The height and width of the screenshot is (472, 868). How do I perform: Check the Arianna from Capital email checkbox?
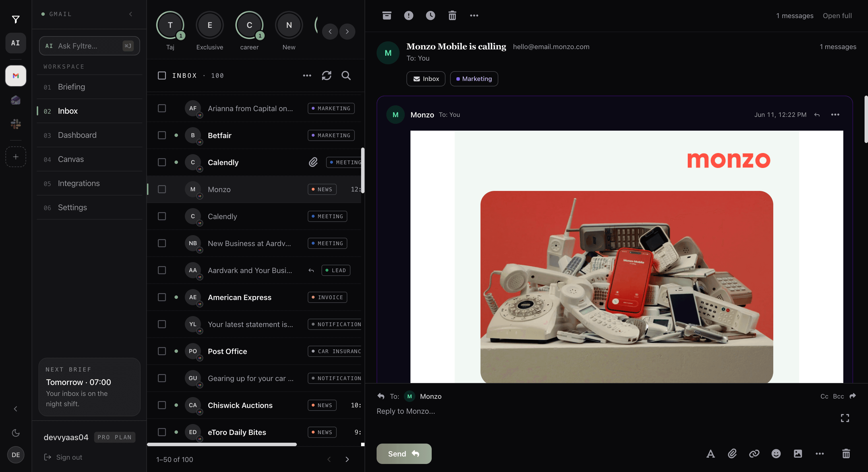(x=162, y=108)
